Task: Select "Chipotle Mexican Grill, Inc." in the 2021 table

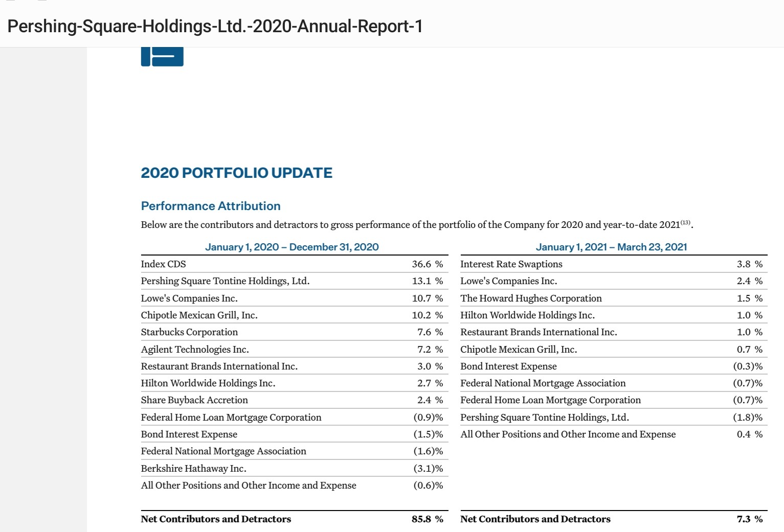Action: point(519,349)
